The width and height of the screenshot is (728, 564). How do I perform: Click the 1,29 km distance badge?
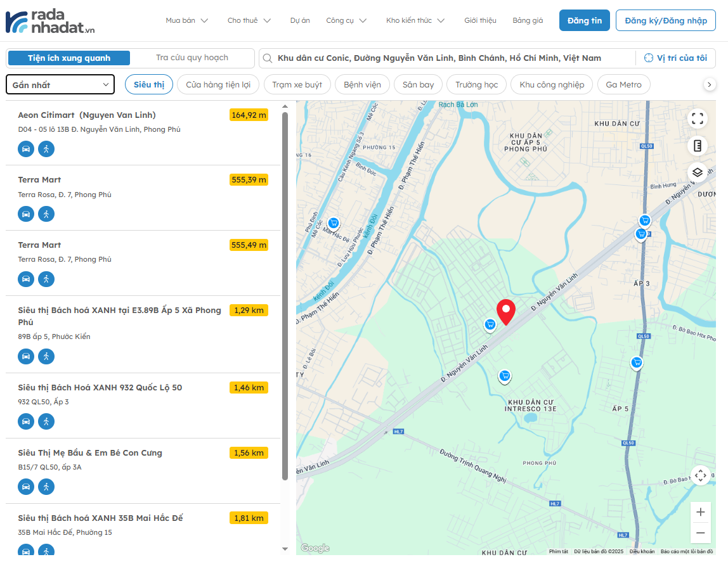tap(249, 311)
